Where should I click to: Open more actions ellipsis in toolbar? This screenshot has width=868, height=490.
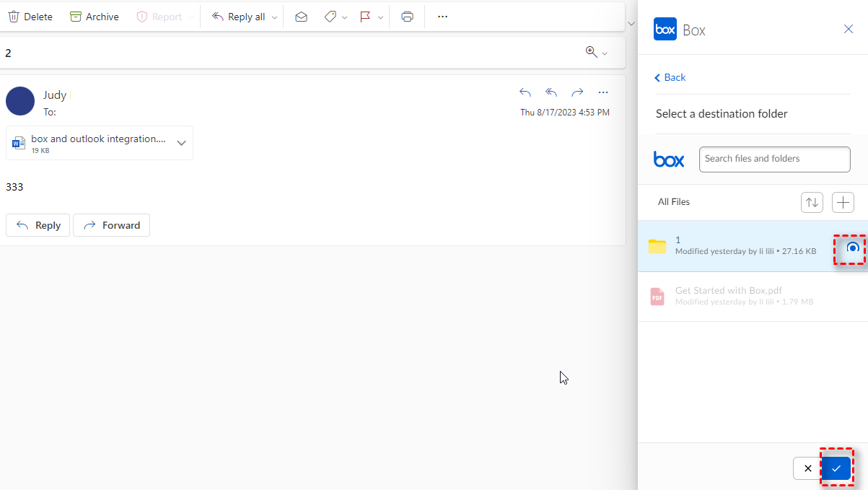coord(443,17)
